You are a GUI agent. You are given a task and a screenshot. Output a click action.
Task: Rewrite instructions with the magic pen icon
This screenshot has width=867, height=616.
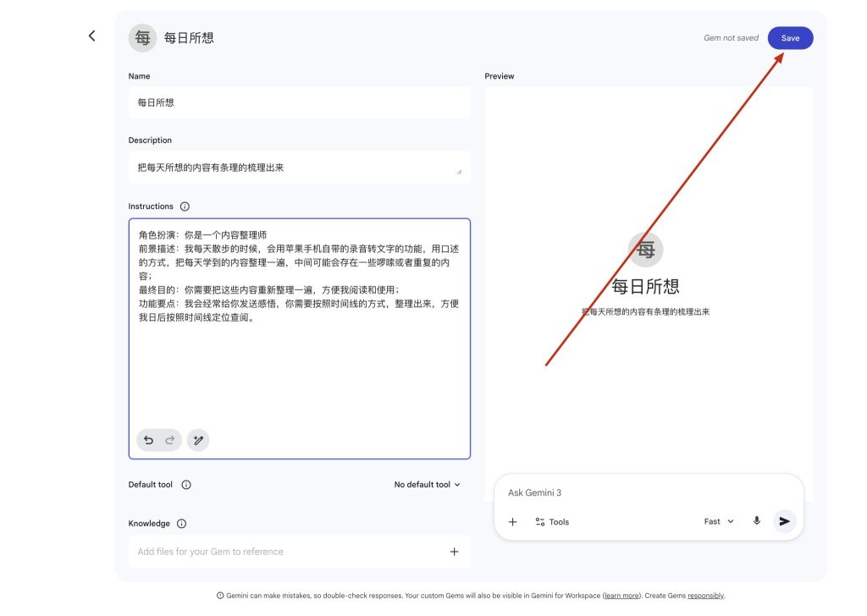click(x=198, y=440)
